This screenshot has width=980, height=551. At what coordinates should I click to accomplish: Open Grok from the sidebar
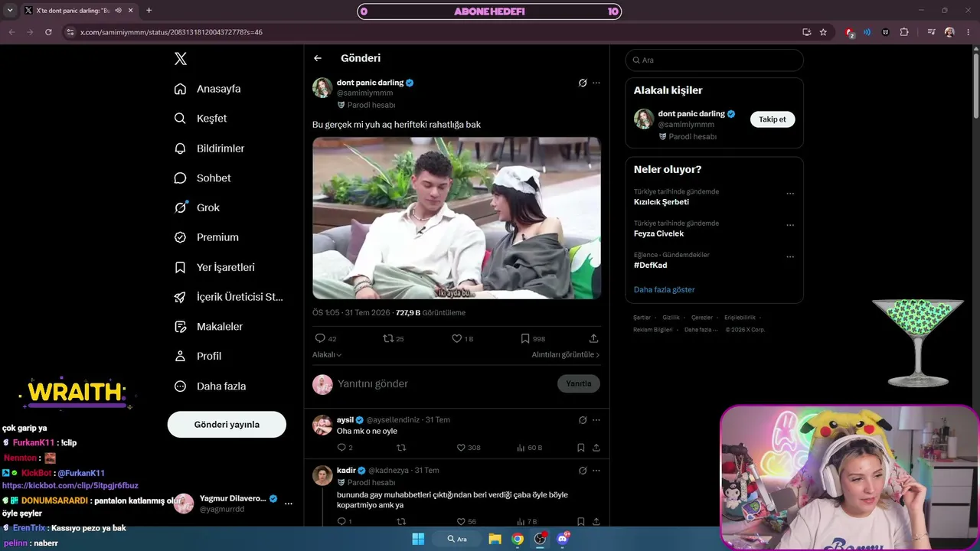click(x=197, y=207)
